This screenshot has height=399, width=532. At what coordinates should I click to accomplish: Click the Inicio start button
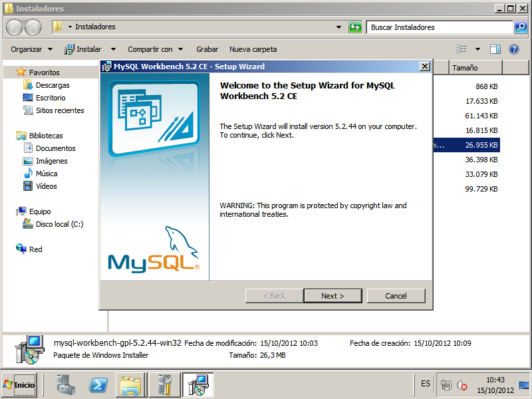[x=19, y=385]
